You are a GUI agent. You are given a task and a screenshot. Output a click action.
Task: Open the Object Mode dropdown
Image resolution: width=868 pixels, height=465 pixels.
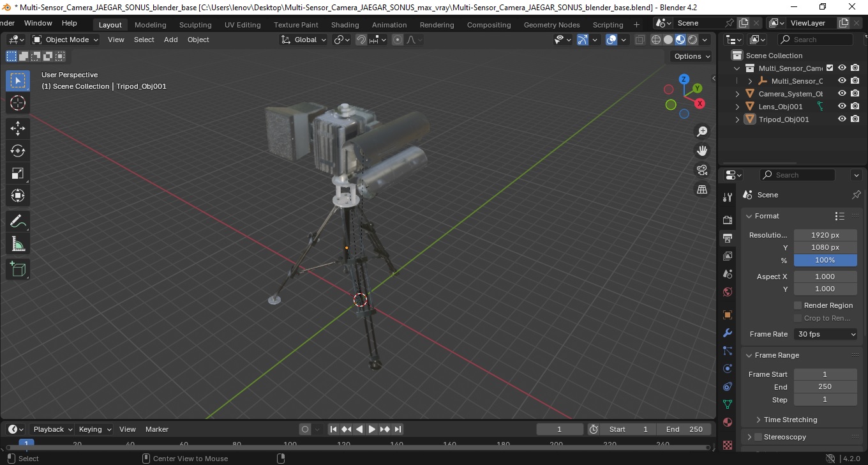tap(66, 40)
